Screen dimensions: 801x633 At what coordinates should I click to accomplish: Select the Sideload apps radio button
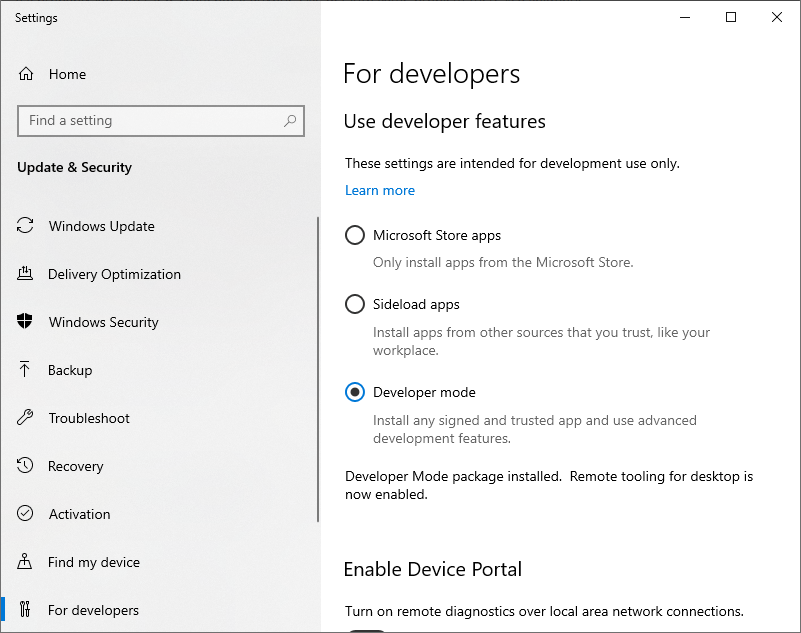pyautogui.click(x=355, y=304)
